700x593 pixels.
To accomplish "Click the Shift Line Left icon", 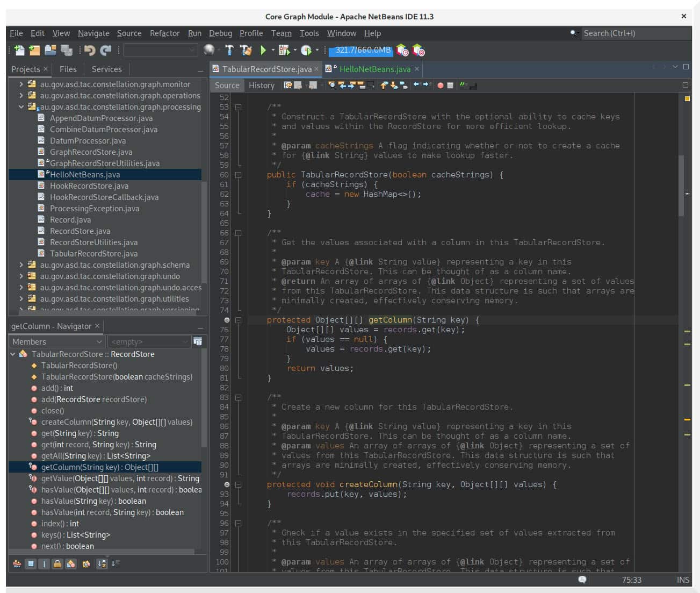I will click(416, 85).
